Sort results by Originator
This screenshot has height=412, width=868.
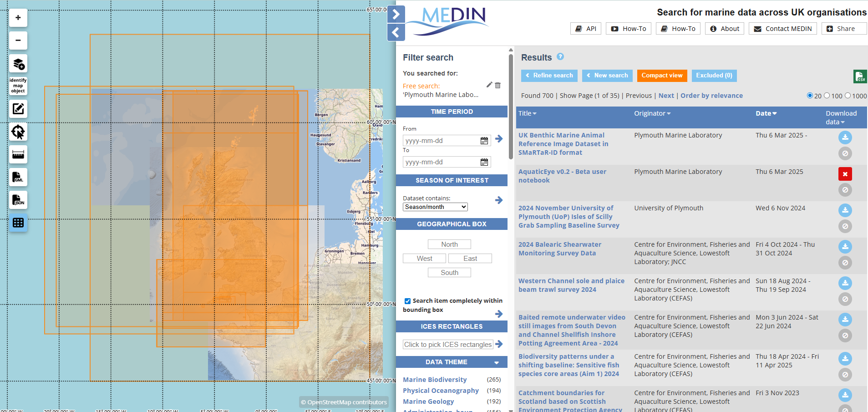coord(652,113)
